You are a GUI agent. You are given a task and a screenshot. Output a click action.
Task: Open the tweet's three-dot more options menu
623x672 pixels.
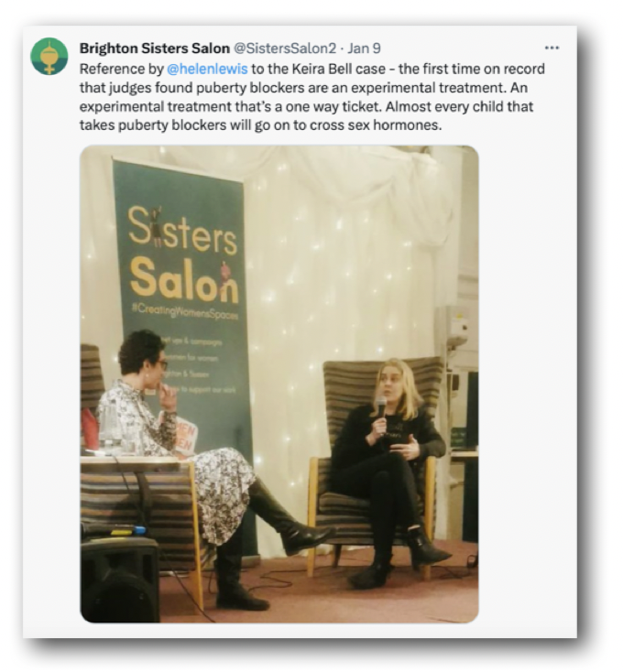pos(552,48)
